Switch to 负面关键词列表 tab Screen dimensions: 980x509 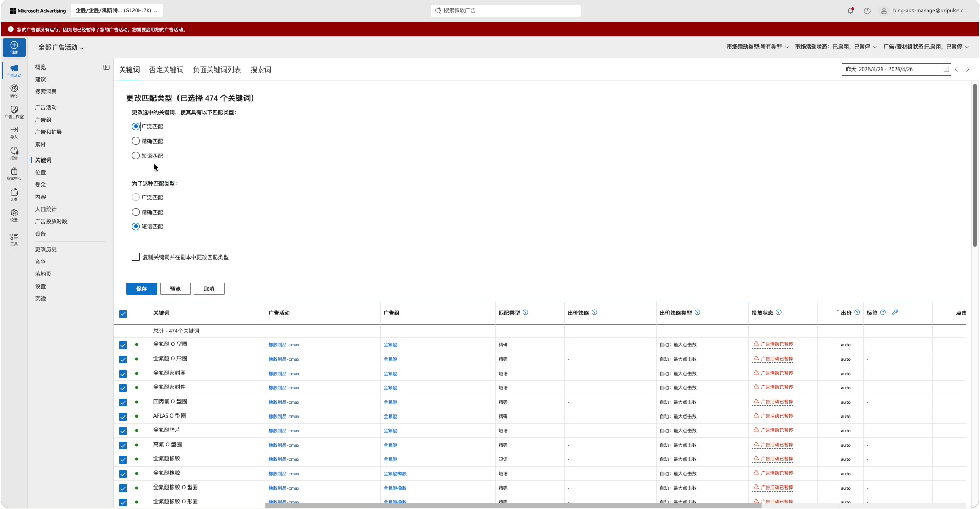(217, 70)
